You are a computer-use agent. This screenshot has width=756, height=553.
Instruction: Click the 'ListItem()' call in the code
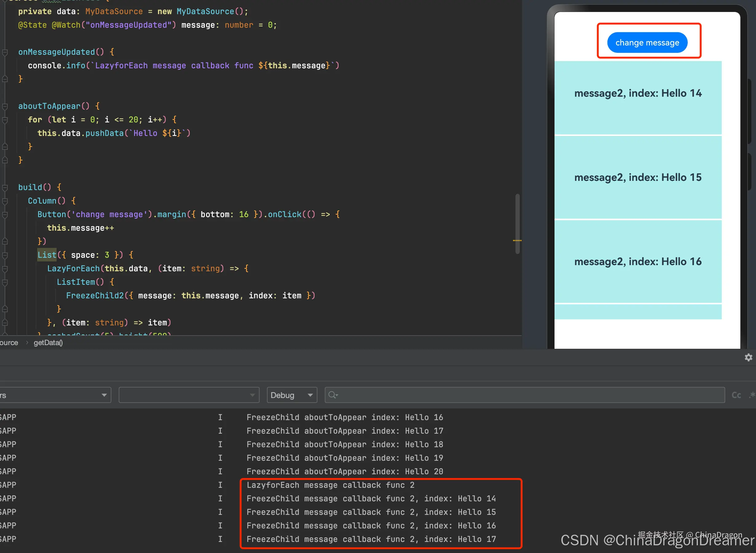(80, 282)
